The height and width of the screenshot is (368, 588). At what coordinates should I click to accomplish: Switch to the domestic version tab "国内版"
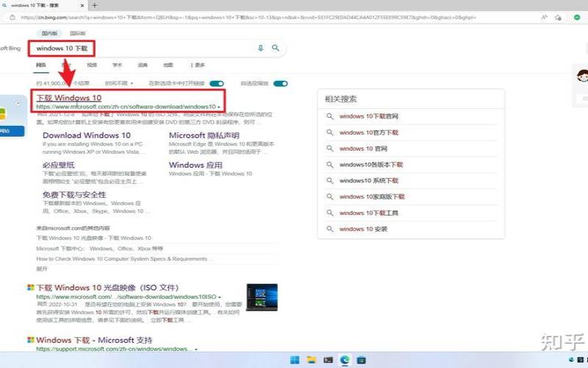point(49,33)
